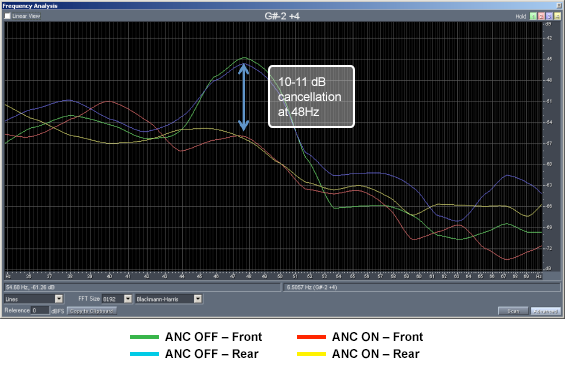Click the Copy to Clipboard button
Viewport: 565px width, 372px height.
92,311
